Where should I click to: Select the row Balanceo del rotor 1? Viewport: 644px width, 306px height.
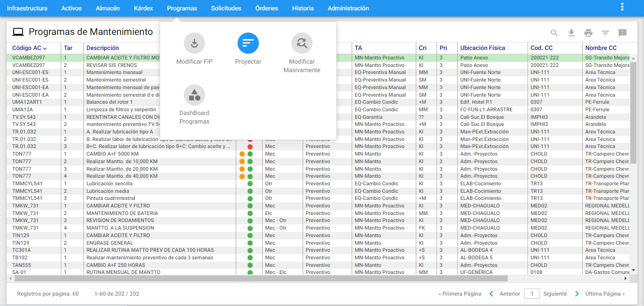pos(318,102)
